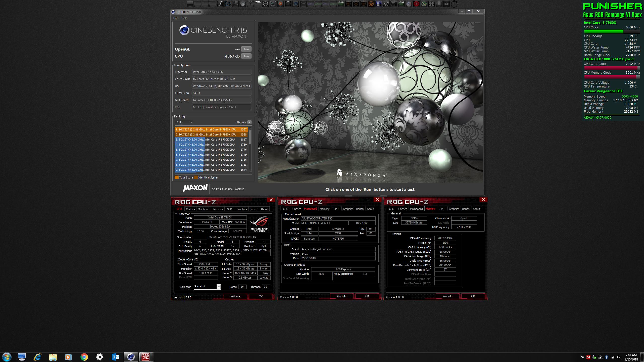Click the Info field in Your System
This screenshot has width=644, height=362.
click(221, 107)
